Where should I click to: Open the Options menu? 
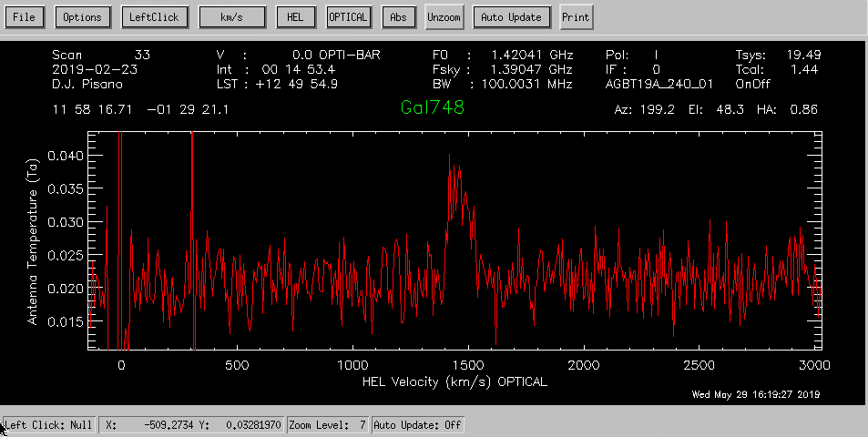(82, 17)
